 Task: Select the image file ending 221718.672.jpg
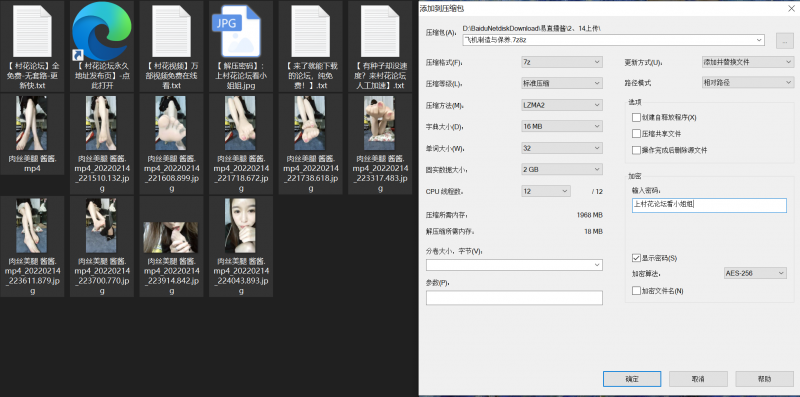coord(241,123)
